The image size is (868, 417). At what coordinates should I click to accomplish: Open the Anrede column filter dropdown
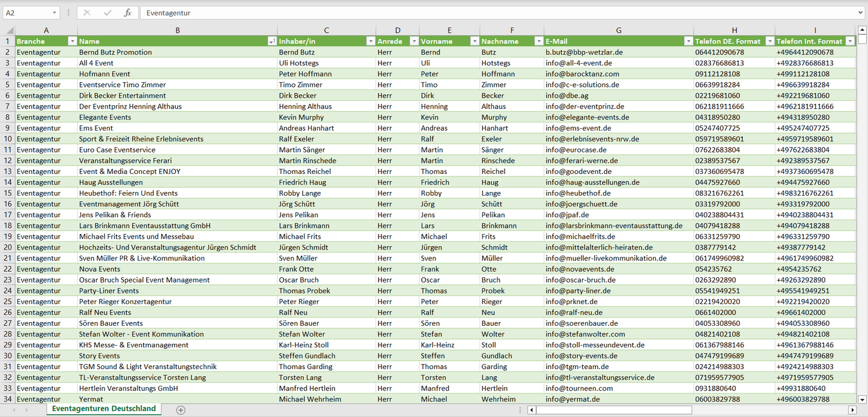click(x=414, y=41)
